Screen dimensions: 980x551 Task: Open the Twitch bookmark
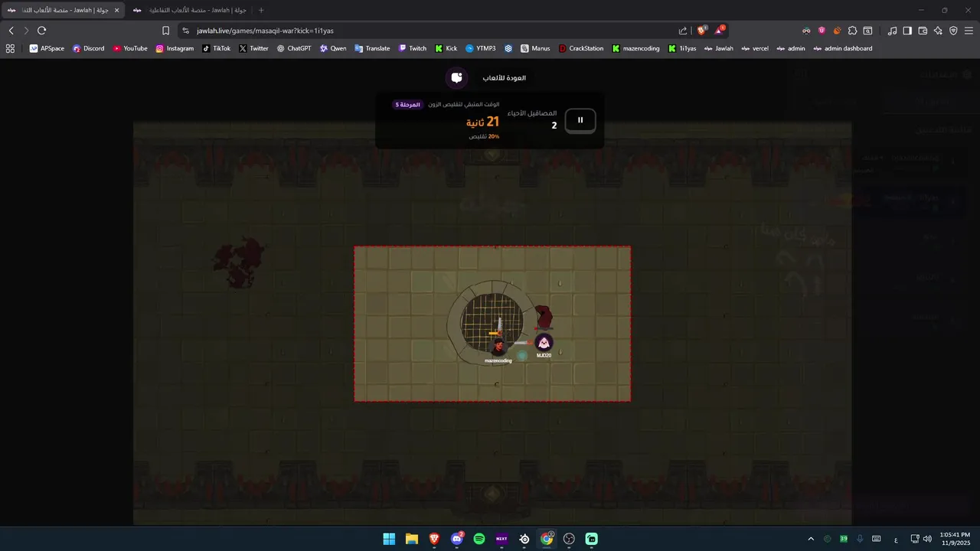click(x=413, y=48)
